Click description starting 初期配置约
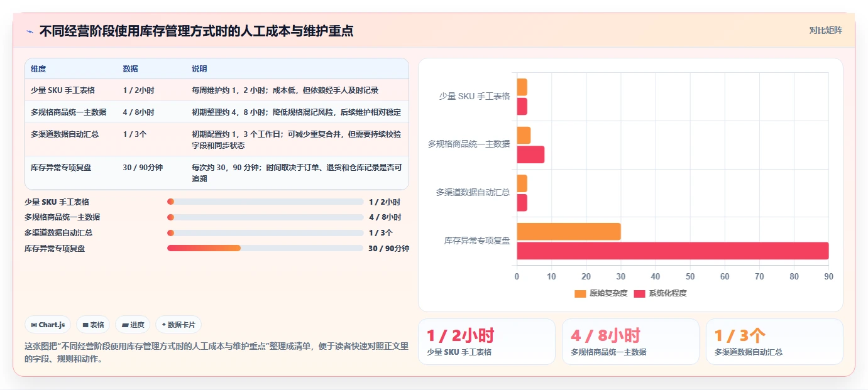 pos(297,140)
